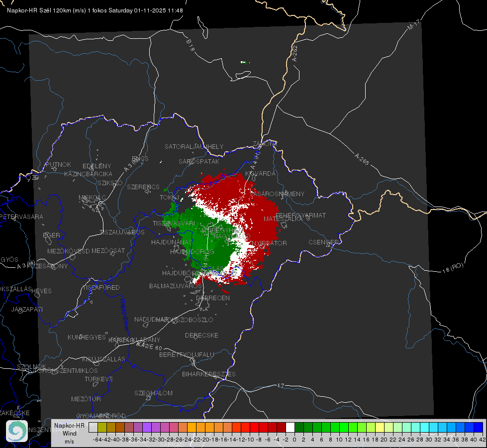487x448 pixels.
Task: Click the '18 (RO)' road label
Action: point(453,268)
